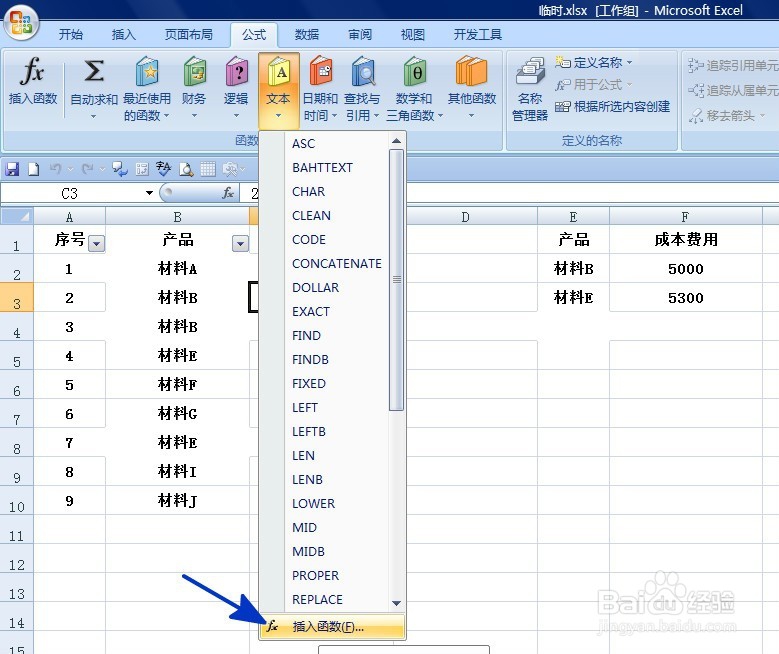Click scroll down arrow in function list
This screenshot has width=779, height=654.
[x=396, y=603]
